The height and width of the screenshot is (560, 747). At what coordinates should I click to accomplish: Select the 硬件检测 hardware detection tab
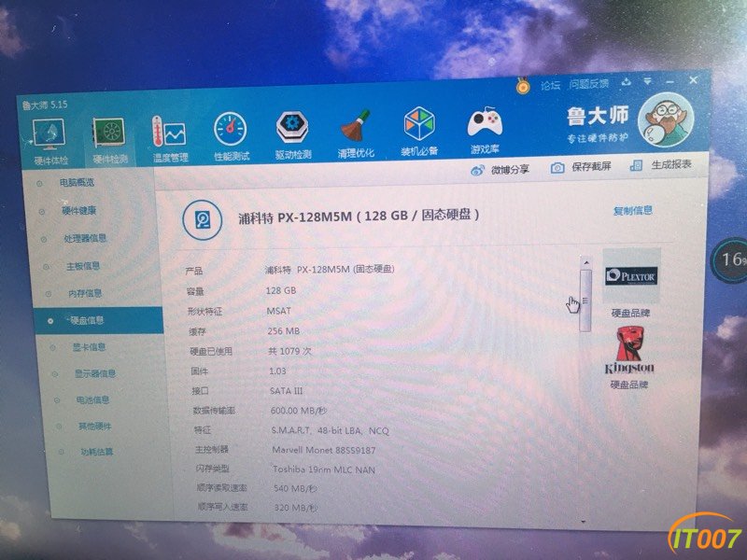coord(109,140)
